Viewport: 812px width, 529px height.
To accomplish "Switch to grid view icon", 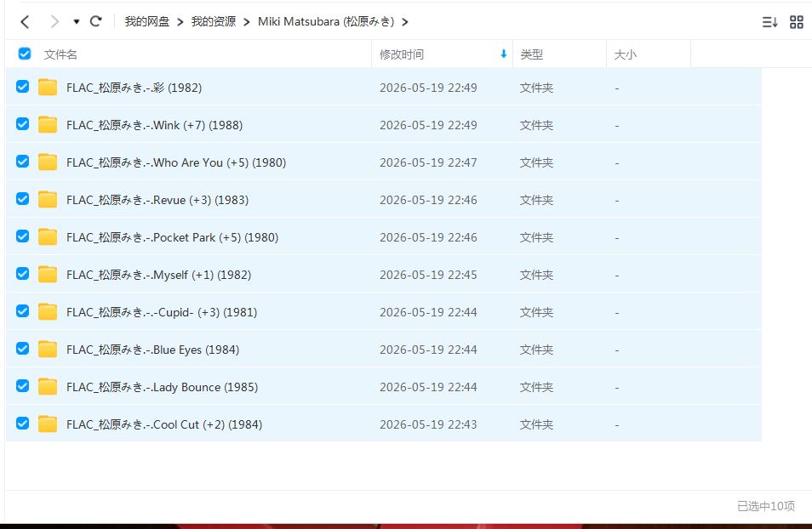I will (x=797, y=22).
